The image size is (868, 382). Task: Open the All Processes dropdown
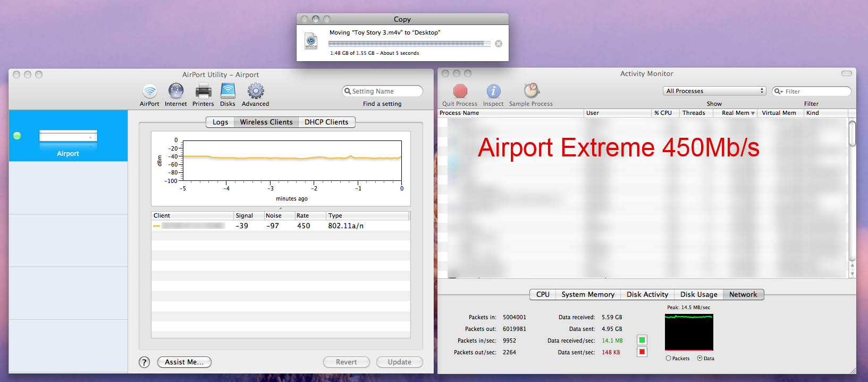(x=714, y=91)
